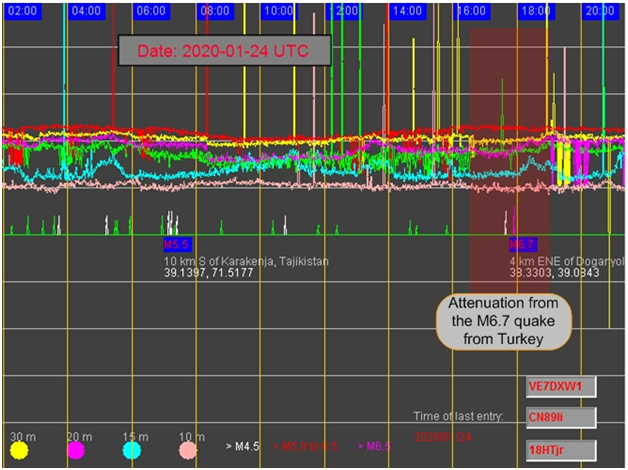Click the 20:00 time label

point(599,10)
